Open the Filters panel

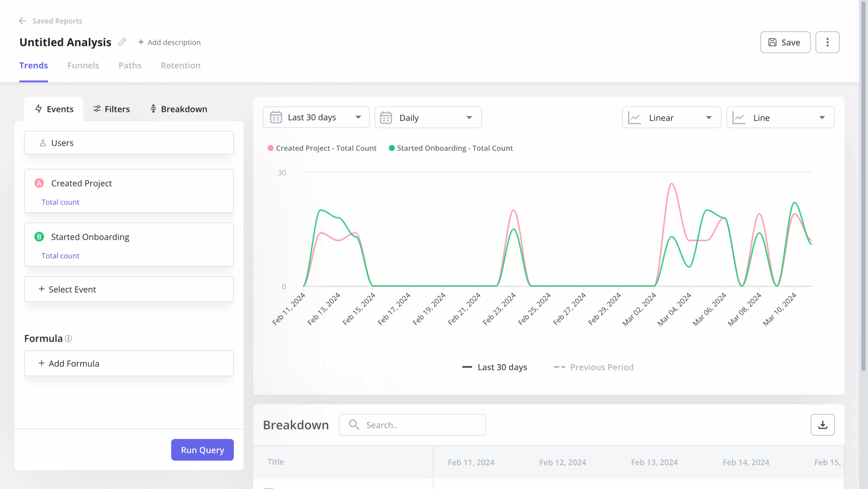click(111, 109)
